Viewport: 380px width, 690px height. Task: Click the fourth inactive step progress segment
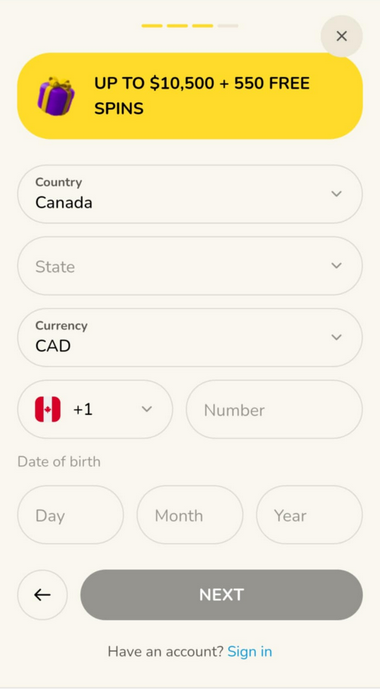tap(228, 26)
